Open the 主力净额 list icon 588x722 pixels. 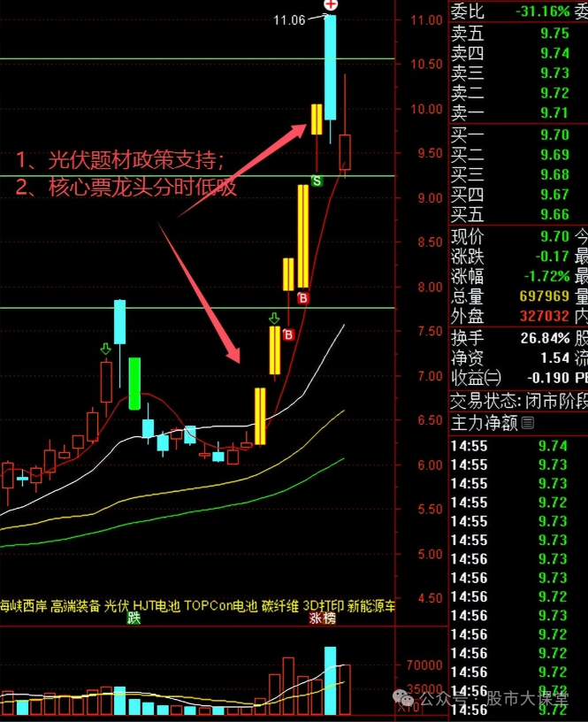tap(529, 424)
